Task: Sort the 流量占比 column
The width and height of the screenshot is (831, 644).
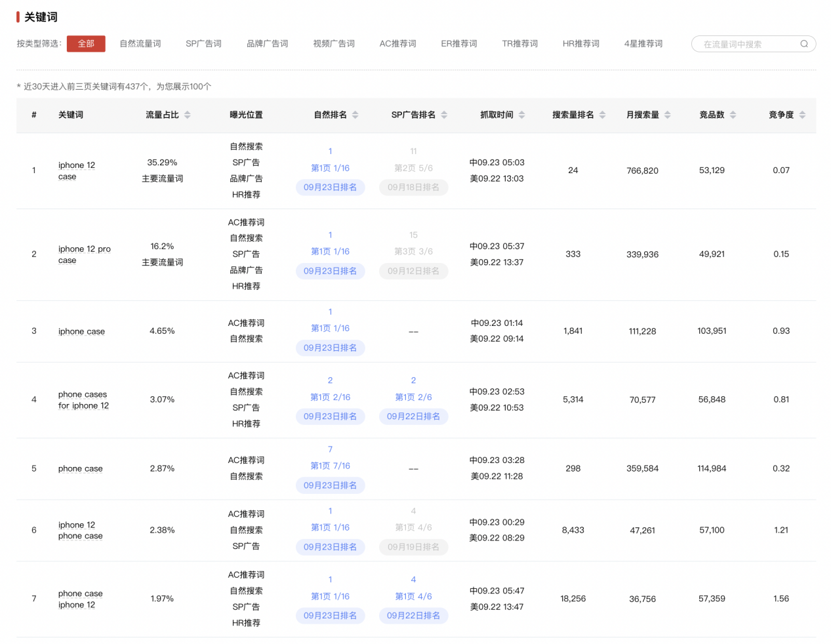Action: click(x=188, y=114)
